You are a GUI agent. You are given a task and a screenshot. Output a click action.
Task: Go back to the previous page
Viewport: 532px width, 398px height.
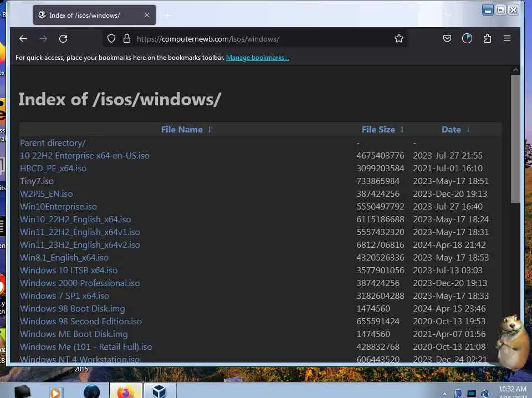point(23,39)
